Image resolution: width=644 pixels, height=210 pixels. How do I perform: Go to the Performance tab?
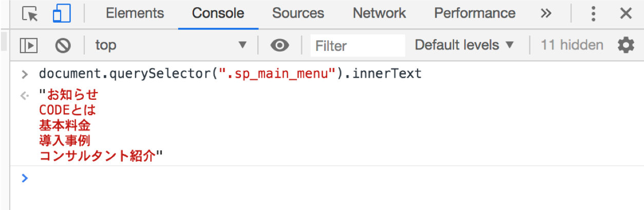[x=475, y=13]
